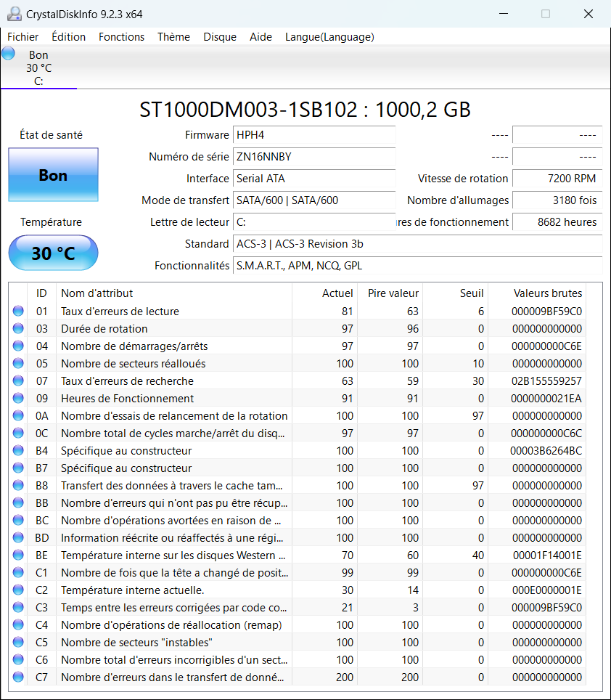Click the status orb for attribute 07
Image resolution: width=611 pixels, height=700 pixels.
(x=18, y=380)
